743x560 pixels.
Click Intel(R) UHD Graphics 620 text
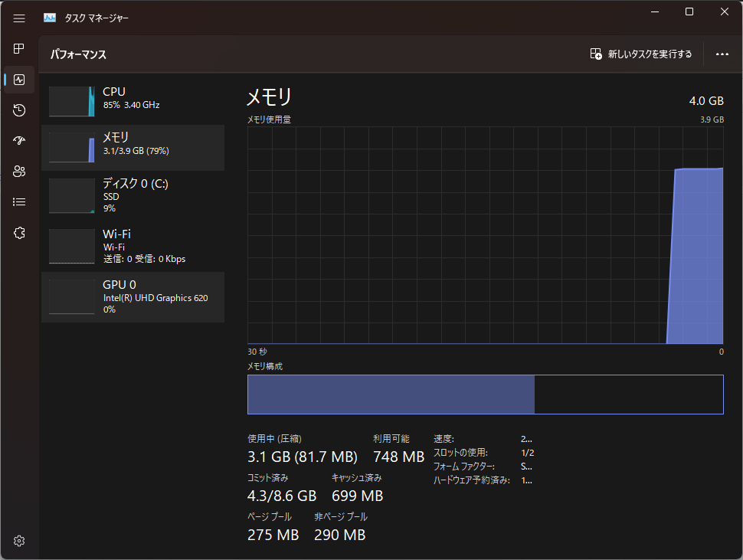155,298
